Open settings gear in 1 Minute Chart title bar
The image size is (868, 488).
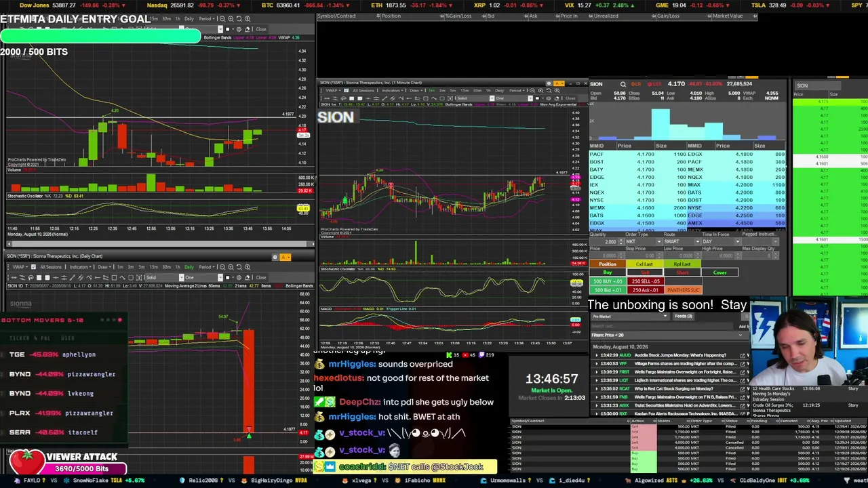pyautogui.click(x=549, y=83)
